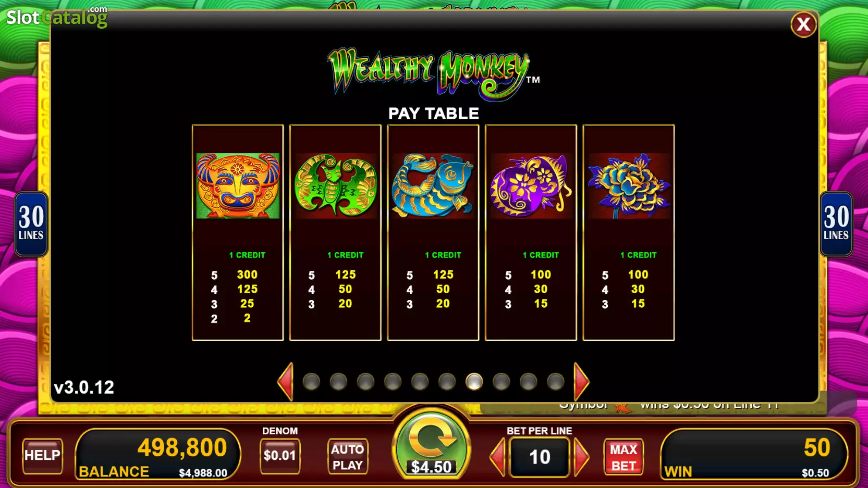
Task: Click the purple flower vase symbol
Action: pyautogui.click(x=531, y=186)
